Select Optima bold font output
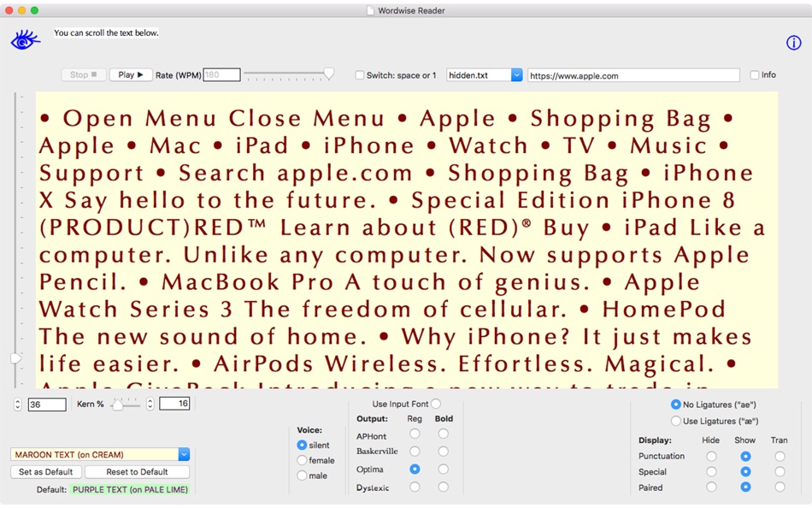 (x=444, y=470)
